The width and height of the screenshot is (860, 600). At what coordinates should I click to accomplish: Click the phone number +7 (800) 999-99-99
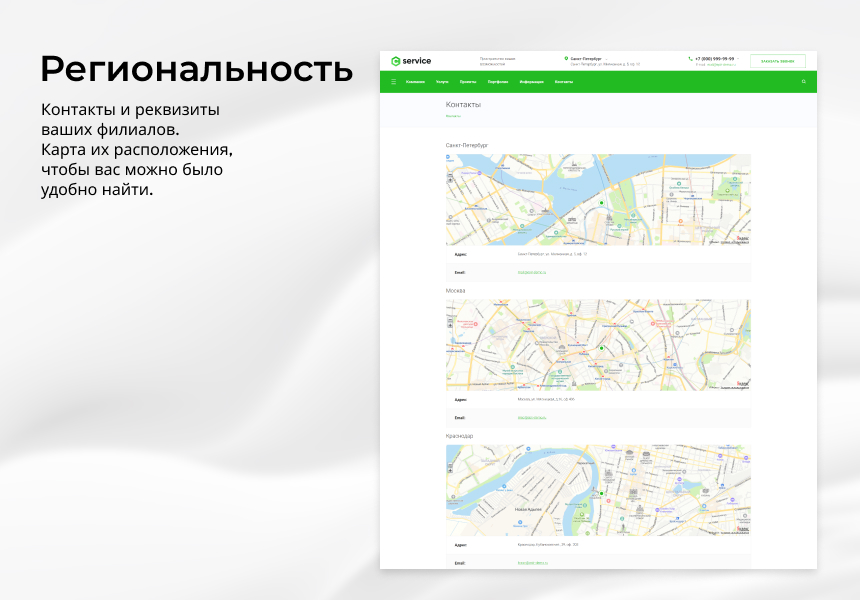tap(717, 57)
